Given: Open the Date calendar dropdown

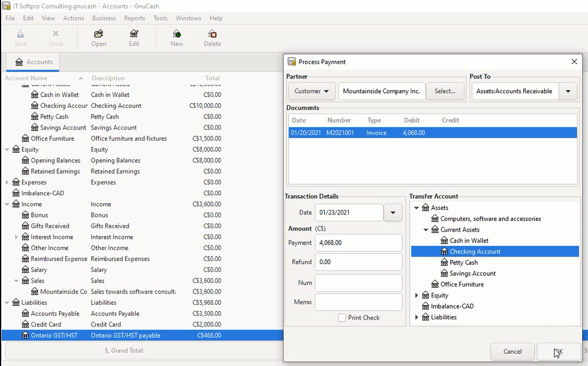Looking at the screenshot, I should [393, 213].
